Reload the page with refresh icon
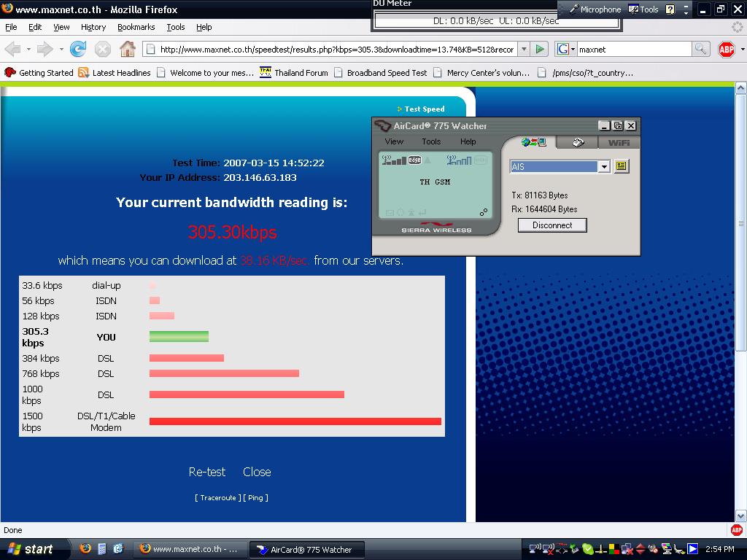This screenshot has height=560, width=747. click(78, 49)
